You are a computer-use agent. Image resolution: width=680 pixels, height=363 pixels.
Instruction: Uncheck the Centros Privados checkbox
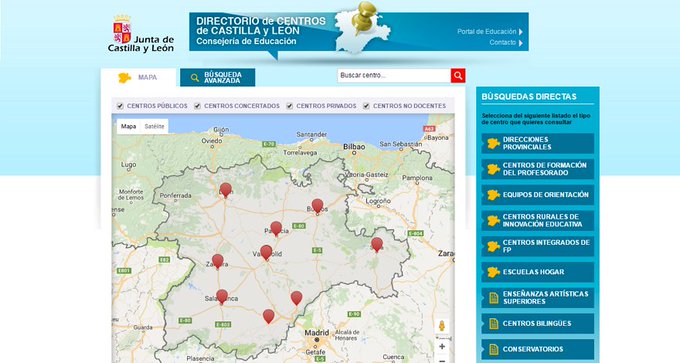[290, 106]
